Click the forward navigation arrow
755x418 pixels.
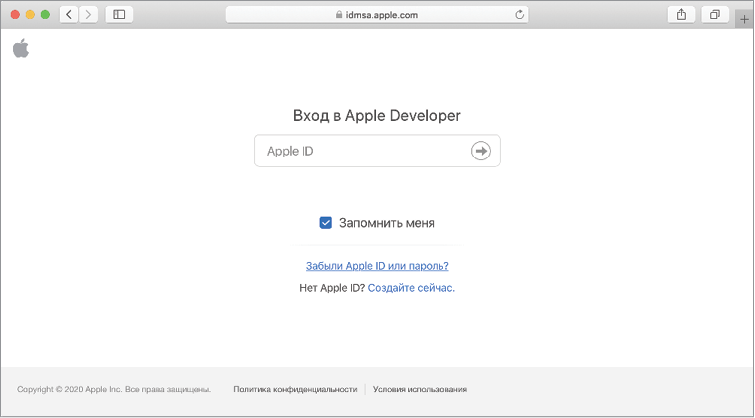[x=89, y=15]
